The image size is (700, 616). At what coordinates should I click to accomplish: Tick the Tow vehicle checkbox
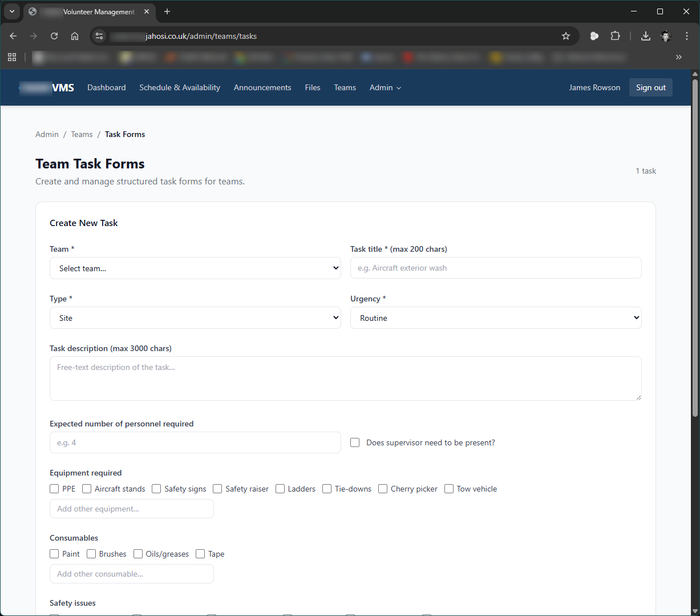449,489
